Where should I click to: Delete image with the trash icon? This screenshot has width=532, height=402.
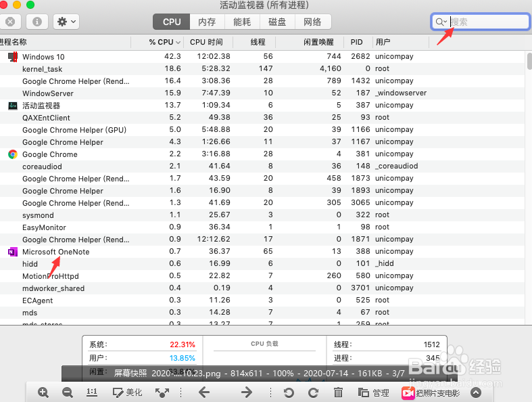tap(338, 393)
